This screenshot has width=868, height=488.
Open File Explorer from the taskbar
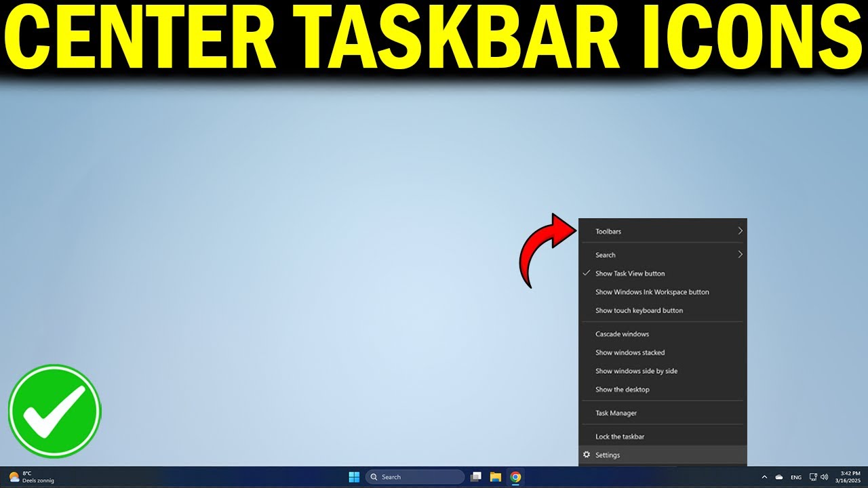point(496,477)
